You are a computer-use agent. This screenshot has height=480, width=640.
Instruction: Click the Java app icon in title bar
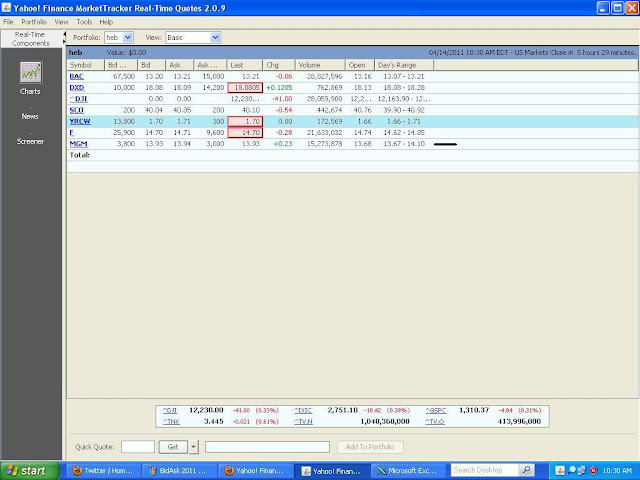coord(6,7)
